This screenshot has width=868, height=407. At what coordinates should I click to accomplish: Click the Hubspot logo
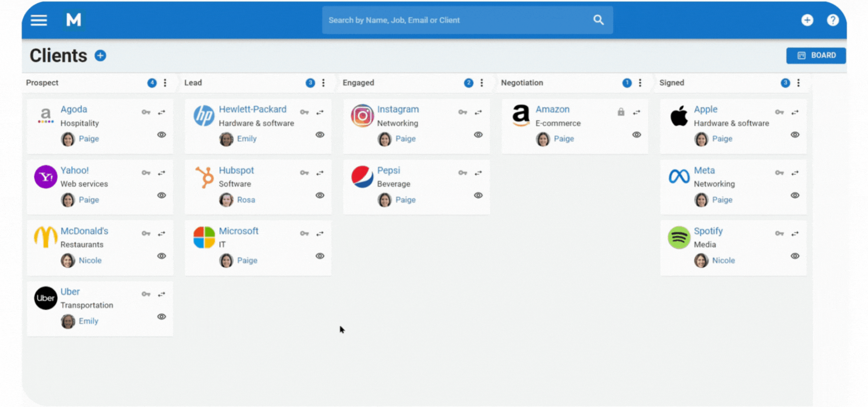click(x=204, y=177)
